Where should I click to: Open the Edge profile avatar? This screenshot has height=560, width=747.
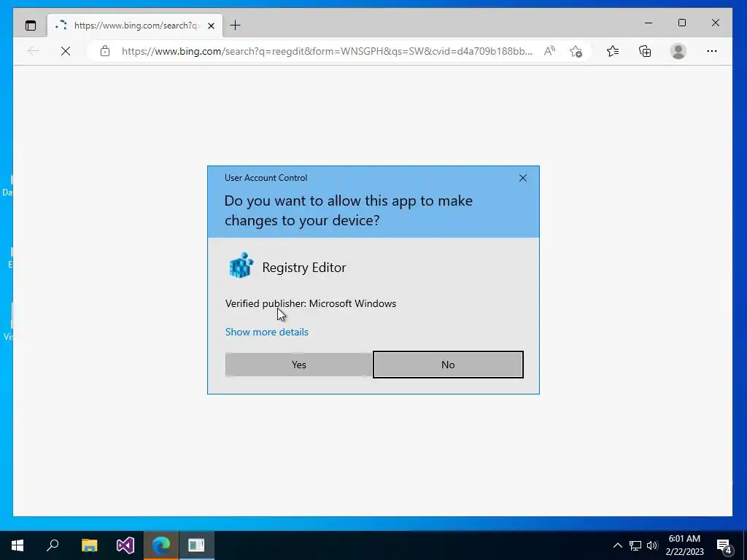coord(678,51)
